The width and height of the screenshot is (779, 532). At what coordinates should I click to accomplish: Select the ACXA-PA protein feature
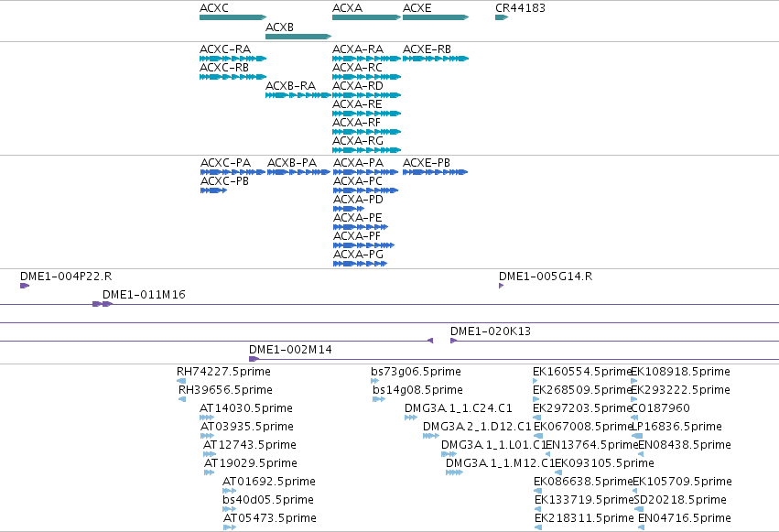[x=365, y=172]
